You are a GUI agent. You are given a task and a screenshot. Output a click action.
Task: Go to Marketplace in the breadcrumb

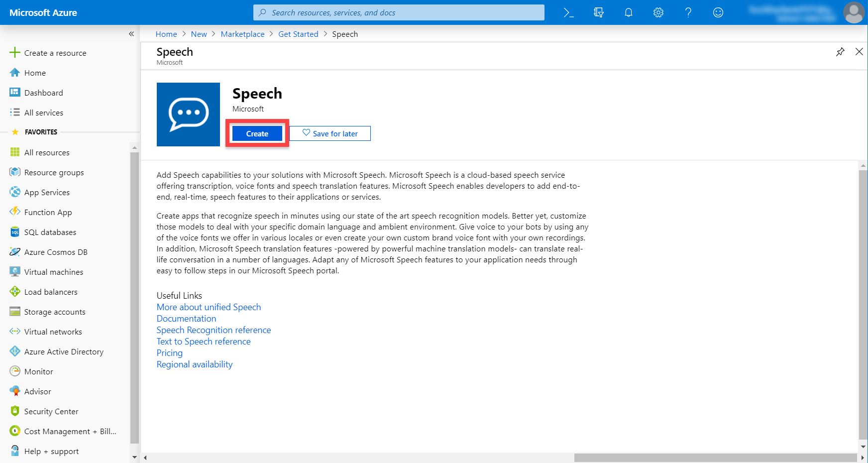[242, 34]
